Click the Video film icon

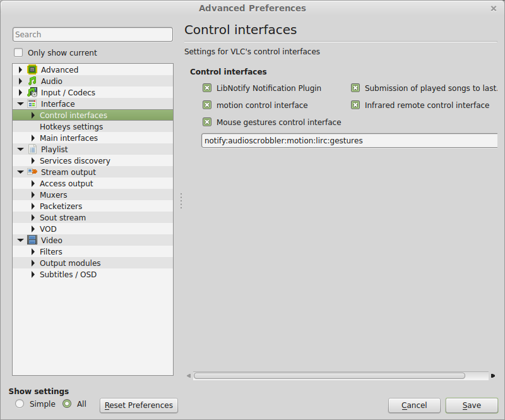click(x=32, y=240)
